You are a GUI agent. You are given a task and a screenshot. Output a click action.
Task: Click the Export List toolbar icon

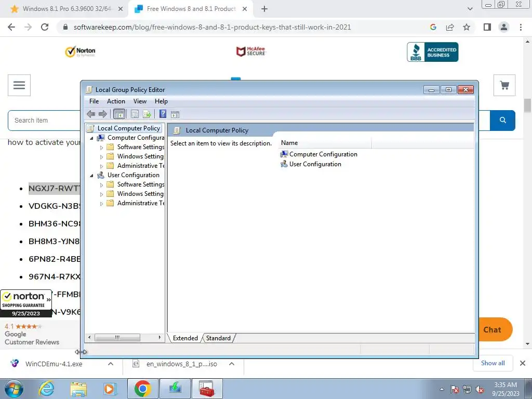click(147, 114)
